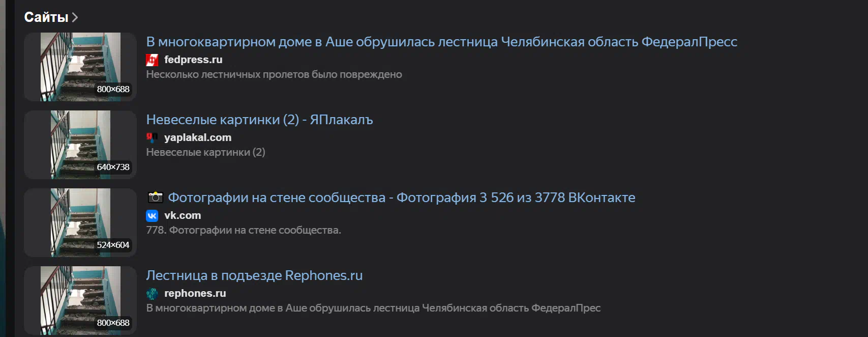Expand the Сайты section chevron
The width and height of the screenshot is (868, 337).
pos(75,17)
